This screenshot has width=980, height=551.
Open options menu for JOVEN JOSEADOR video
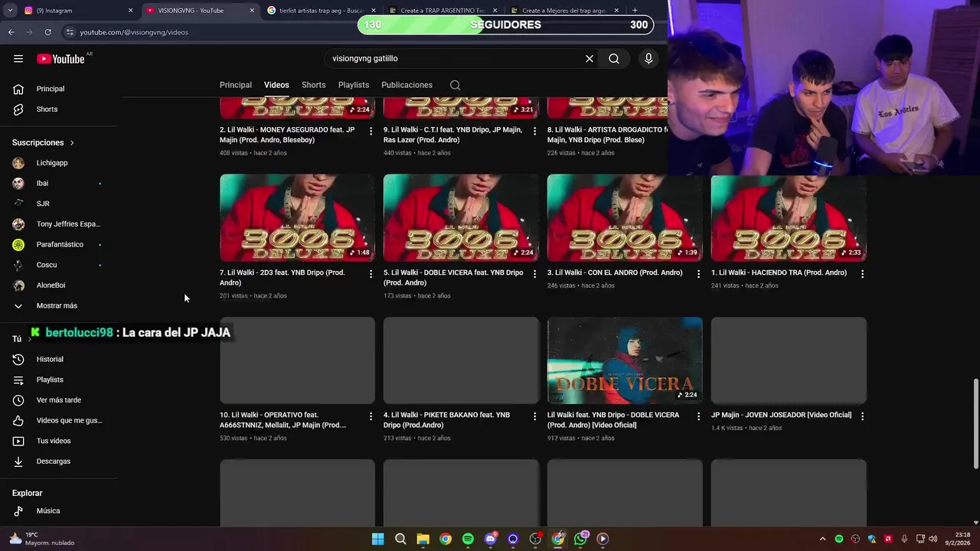click(x=862, y=416)
